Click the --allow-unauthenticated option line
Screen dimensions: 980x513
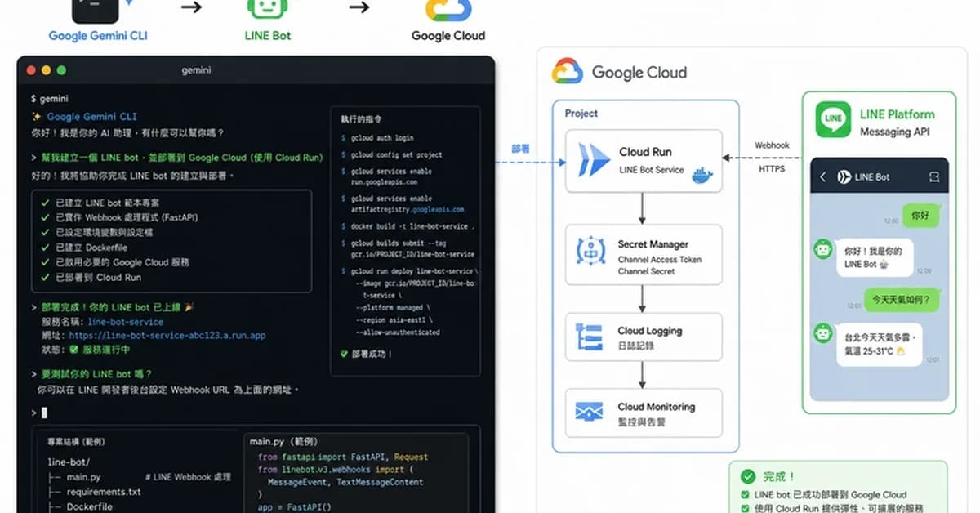(398, 332)
